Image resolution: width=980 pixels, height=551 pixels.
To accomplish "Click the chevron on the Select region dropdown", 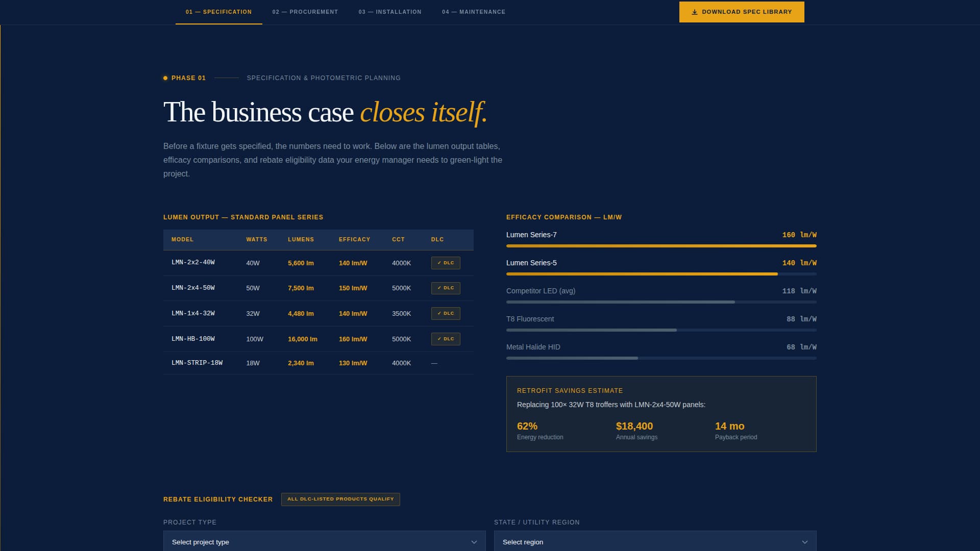I will (x=804, y=542).
